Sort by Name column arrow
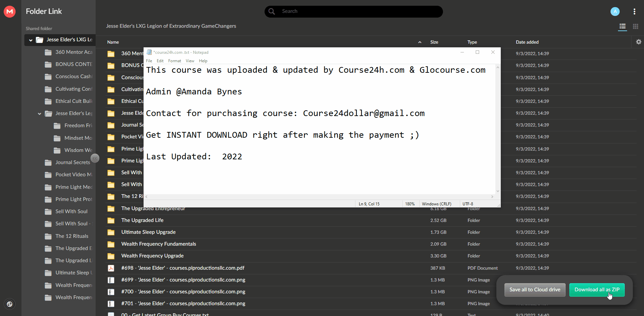The width and height of the screenshot is (644, 316). click(x=420, y=42)
